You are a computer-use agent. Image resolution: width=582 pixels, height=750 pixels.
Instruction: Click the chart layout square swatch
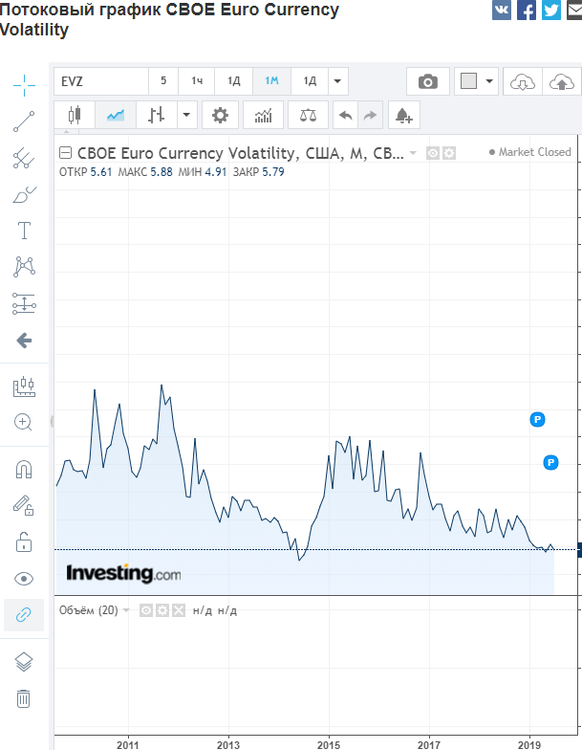[x=469, y=81]
